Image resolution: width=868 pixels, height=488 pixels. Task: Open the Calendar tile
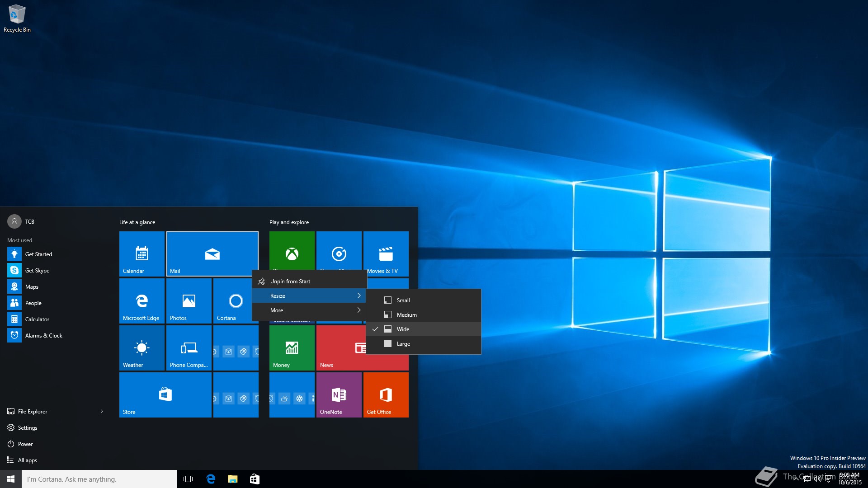click(x=142, y=254)
